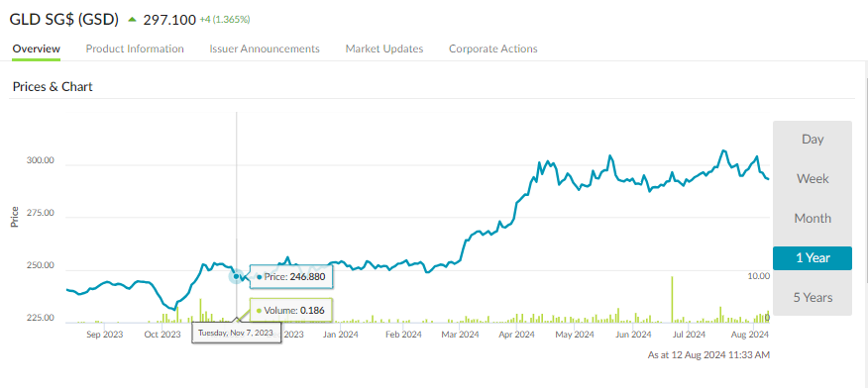Click the GLD SG$ (GSD) title
This screenshot has height=388, width=868.
[x=64, y=20]
